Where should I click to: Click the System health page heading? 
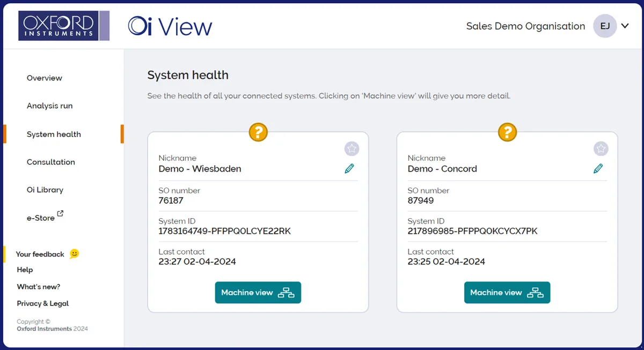(188, 75)
